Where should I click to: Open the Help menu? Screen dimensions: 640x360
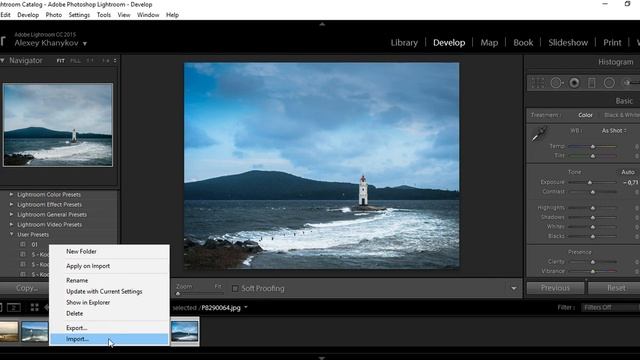[172, 15]
